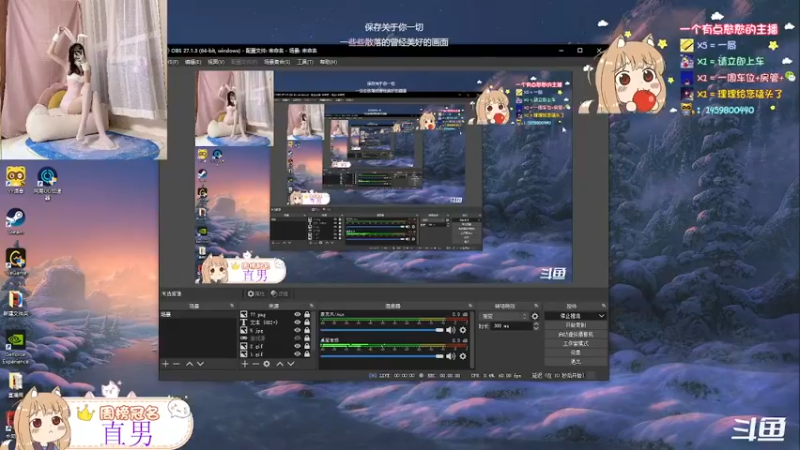
Task: Open YY voice desktop shortcut
Action: click(15, 179)
